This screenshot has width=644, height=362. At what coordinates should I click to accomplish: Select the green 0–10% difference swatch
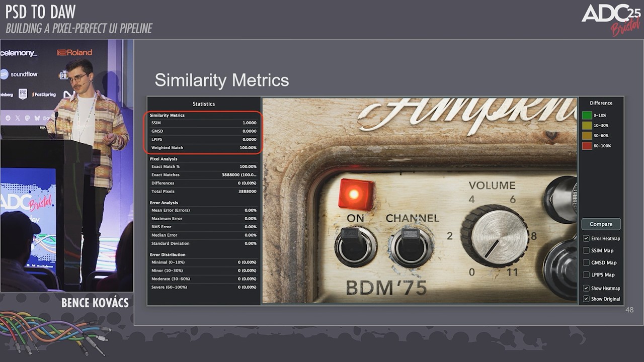click(587, 115)
